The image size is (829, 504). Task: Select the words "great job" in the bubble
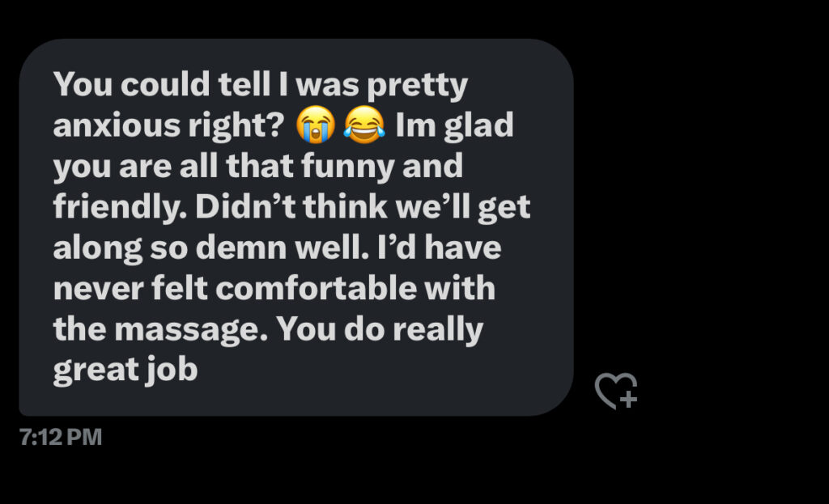(x=125, y=370)
